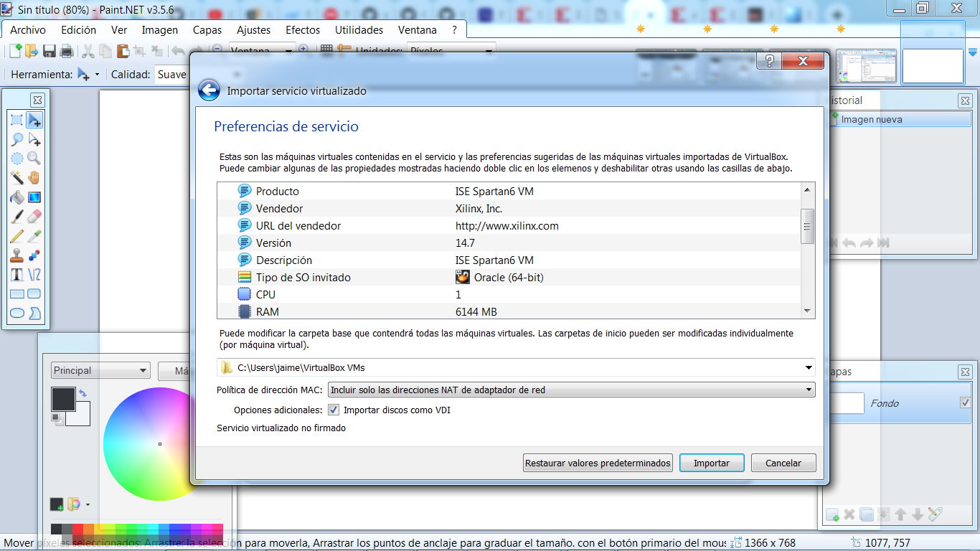Select the Magic Wand tool
Image resolution: width=980 pixels, height=551 pixels.
coord(17,177)
